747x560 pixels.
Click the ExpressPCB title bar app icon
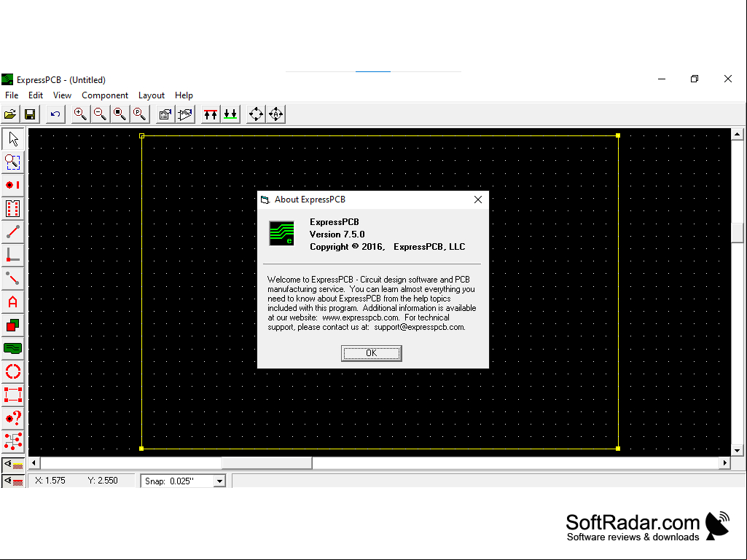7,79
